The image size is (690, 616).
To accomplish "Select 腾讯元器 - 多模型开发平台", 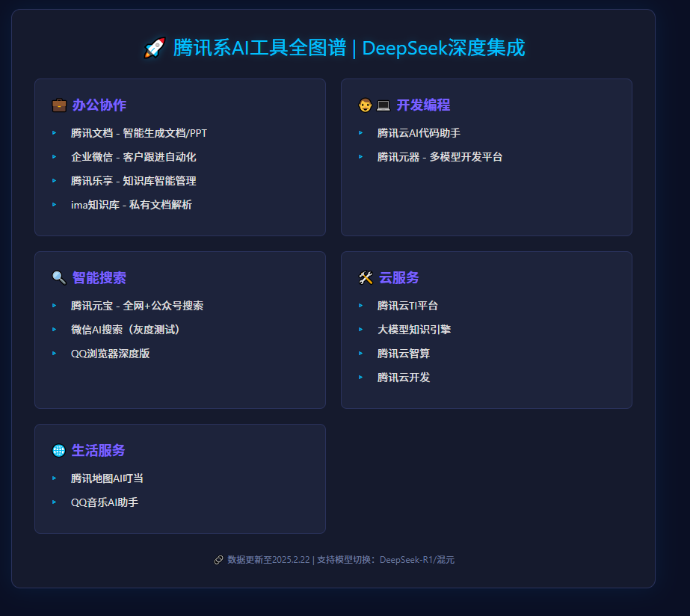I will point(440,157).
